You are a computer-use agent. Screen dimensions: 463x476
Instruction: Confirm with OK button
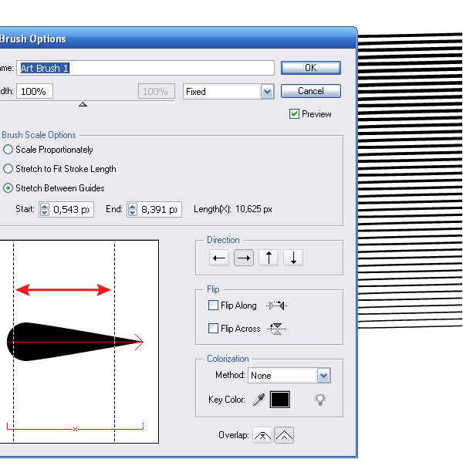pos(310,68)
